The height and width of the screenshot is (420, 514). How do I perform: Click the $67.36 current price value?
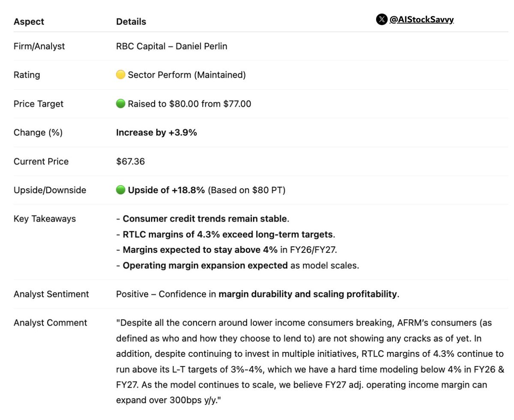[130, 161]
